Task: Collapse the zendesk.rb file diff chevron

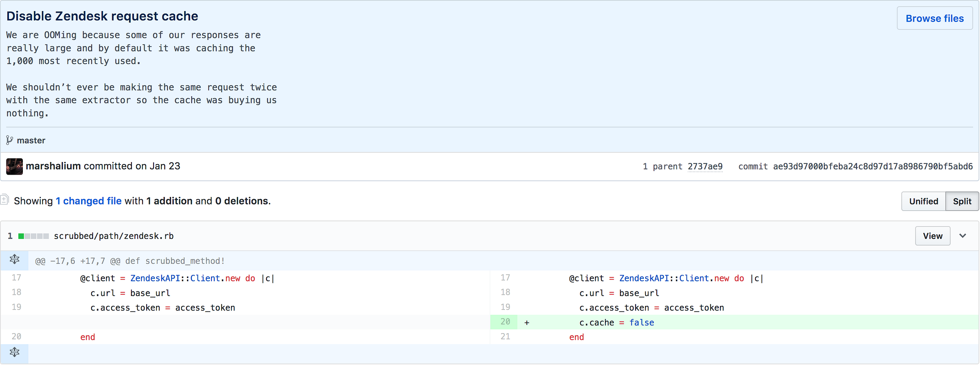Action: point(962,236)
